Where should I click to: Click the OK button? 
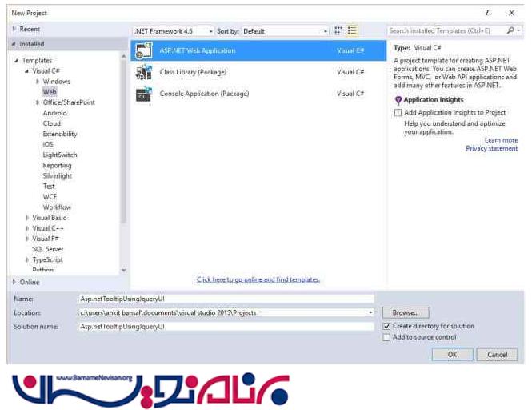(x=452, y=355)
